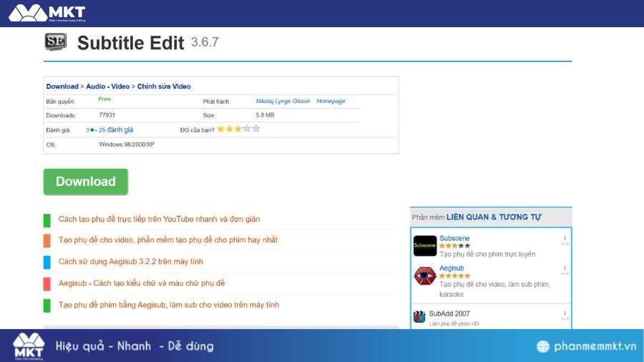Open the Subscene software link
Screen dimensions: 644x362
tap(454, 238)
